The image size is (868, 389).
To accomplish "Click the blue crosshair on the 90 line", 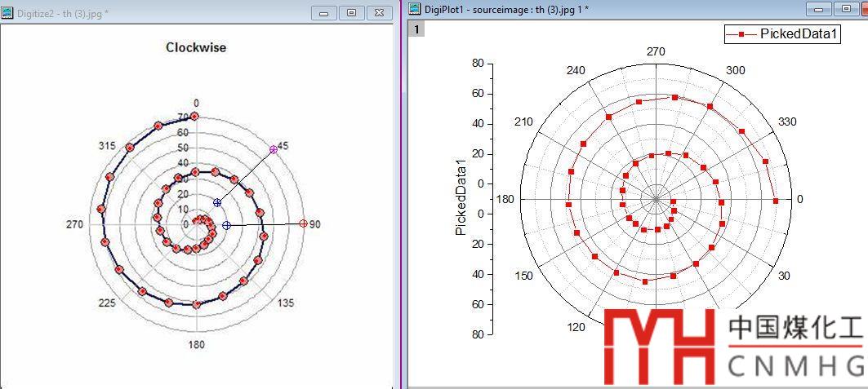I will coord(226,225).
